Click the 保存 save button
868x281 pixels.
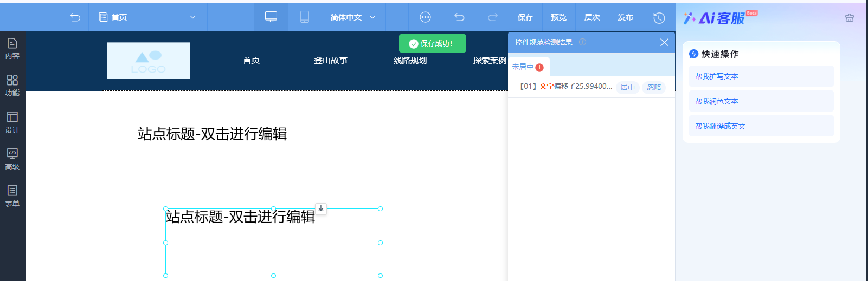point(525,17)
